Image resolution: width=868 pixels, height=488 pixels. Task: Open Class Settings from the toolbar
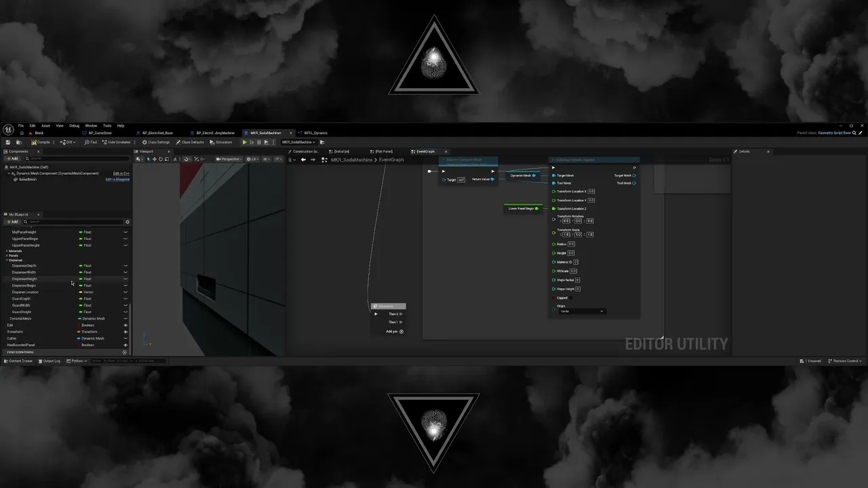pos(156,142)
